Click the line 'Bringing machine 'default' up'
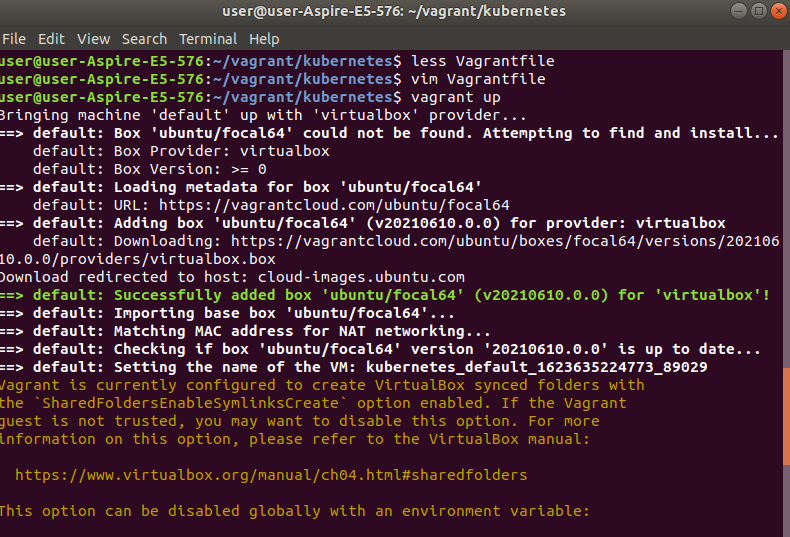The image size is (790, 537). click(x=263, y=115)
